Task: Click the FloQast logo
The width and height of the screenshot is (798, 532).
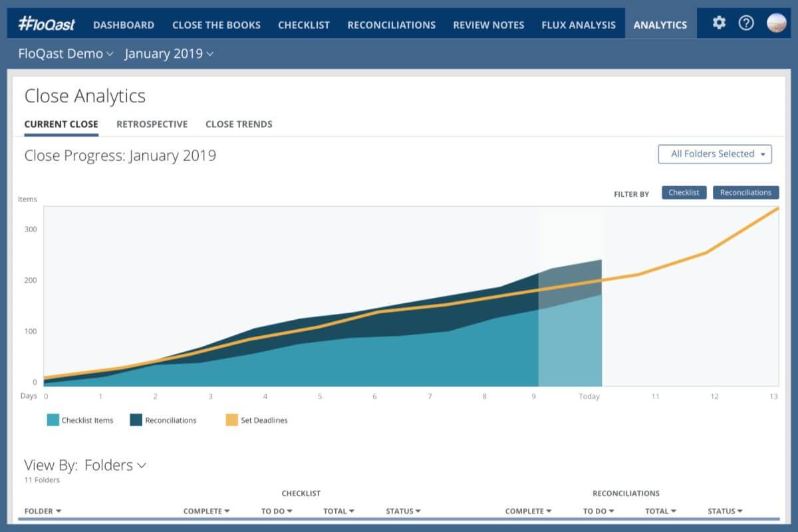Action: (x=47, y=25)
